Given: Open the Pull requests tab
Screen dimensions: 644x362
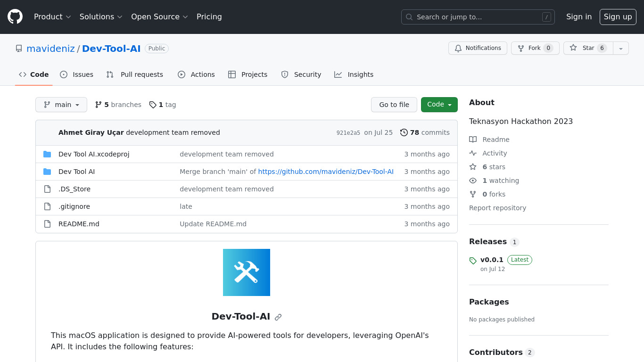Looking at the screenshot, I should coord(135,74).
